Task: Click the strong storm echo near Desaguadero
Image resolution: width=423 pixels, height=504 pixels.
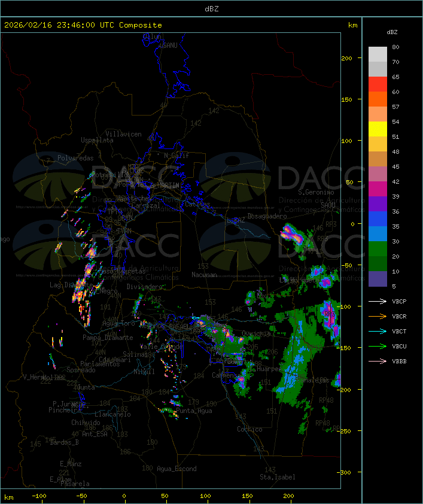Action: [x=291, y=233]
